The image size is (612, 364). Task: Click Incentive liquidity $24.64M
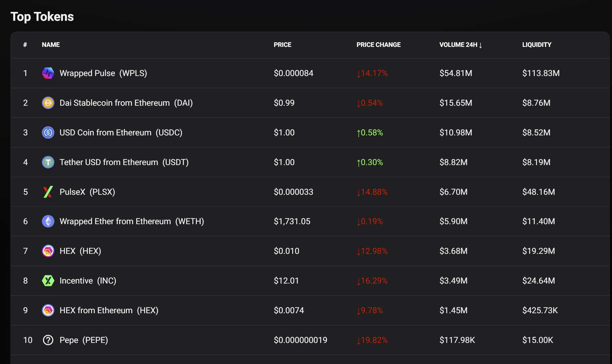[x=538, y=281]
